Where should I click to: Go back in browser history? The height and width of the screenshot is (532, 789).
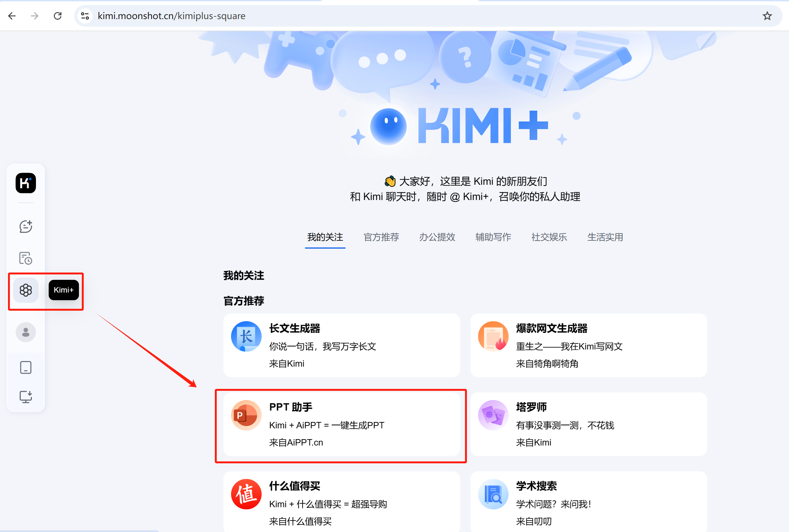click(12, 16)
